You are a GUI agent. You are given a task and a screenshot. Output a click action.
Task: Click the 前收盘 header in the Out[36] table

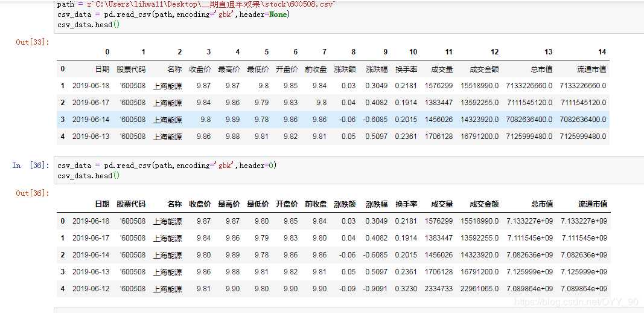pos(316,204)
